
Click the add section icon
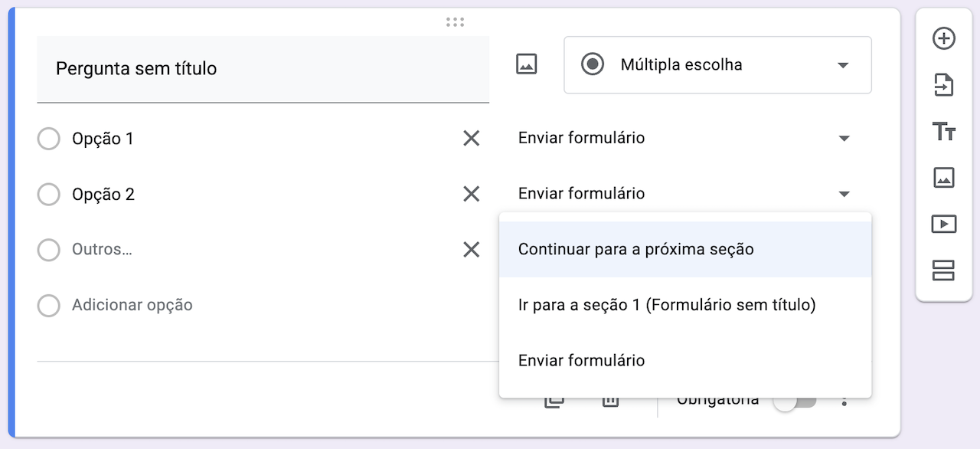[x=943, y=270]
